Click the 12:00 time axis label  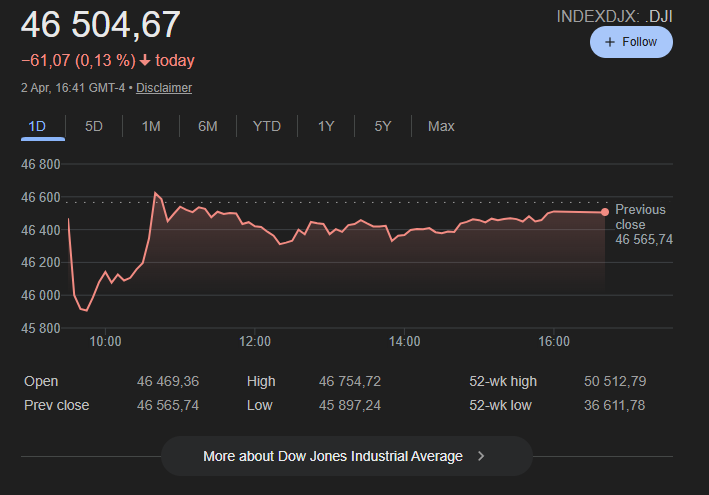pos(255,341)
